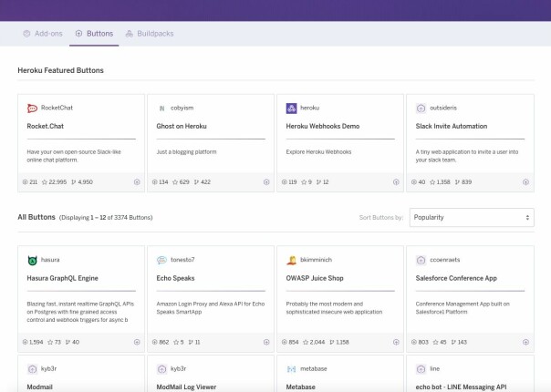Click the hasura author name
551x392 pixels.
[x=50, y=260]
